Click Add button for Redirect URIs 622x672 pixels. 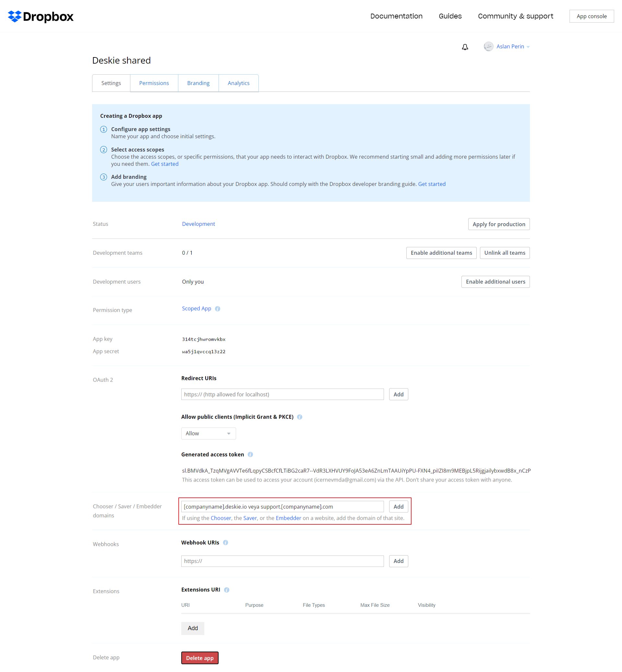pyautogui.click(x=399, y=395)
